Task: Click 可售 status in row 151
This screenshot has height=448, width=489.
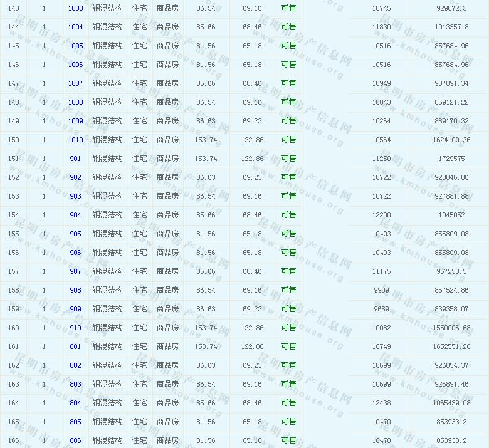Action: [x=288, y=159]
